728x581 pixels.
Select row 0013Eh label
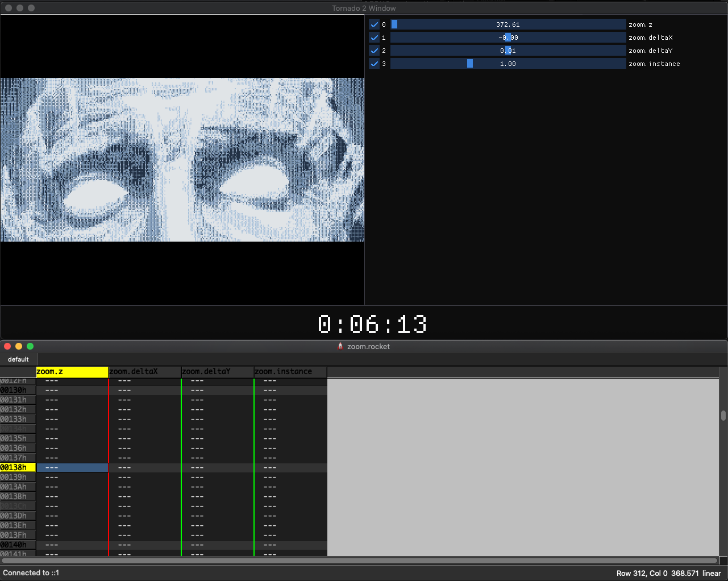click(18, 525)
